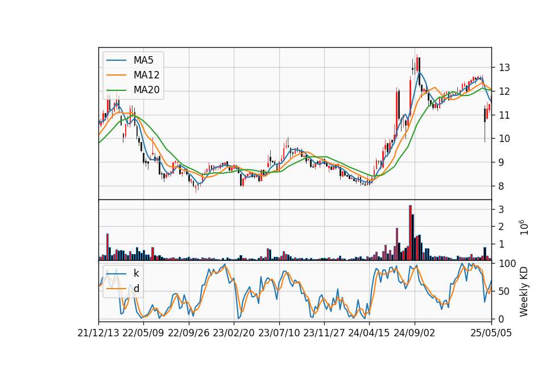The height and width of the screenshot is (392, 546).
Task: Click the 25/05/05 date axis label
Action: tap(491, 333)
